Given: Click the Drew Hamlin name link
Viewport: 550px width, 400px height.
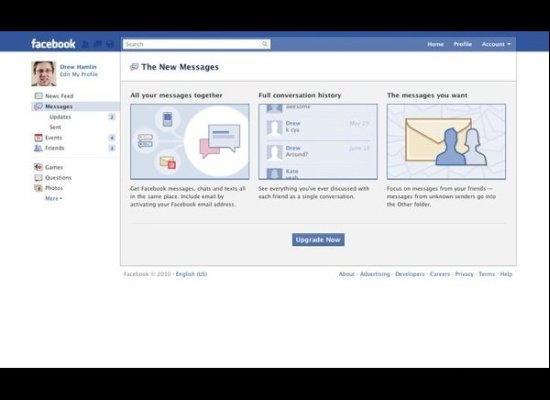Looking at the screenshot, I should click(x=78, y=67).
